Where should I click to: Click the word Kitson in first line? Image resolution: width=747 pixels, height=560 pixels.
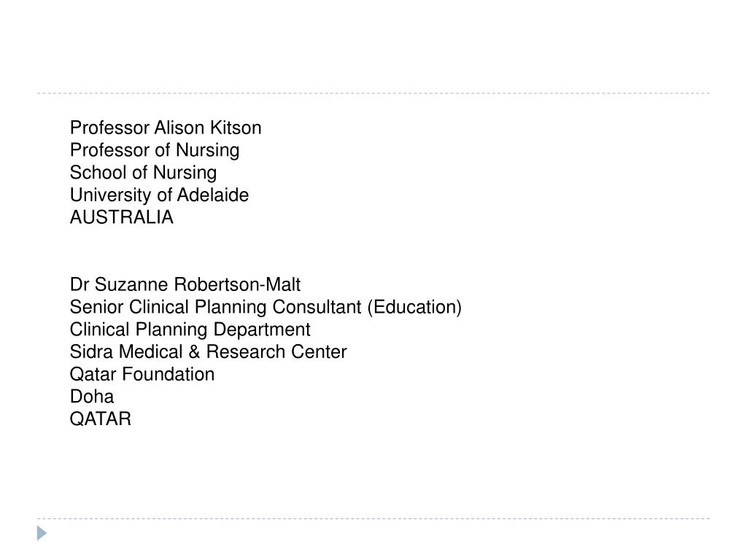(236, 128)
